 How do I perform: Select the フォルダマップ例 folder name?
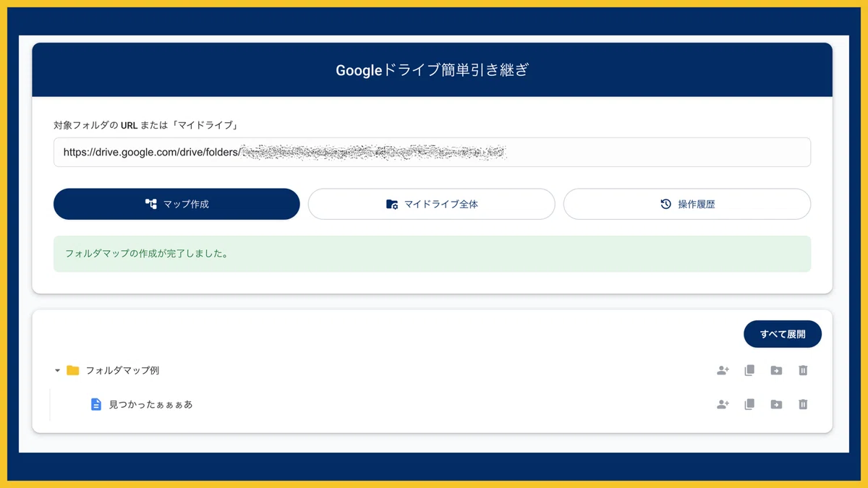click(x=122, y=370)
